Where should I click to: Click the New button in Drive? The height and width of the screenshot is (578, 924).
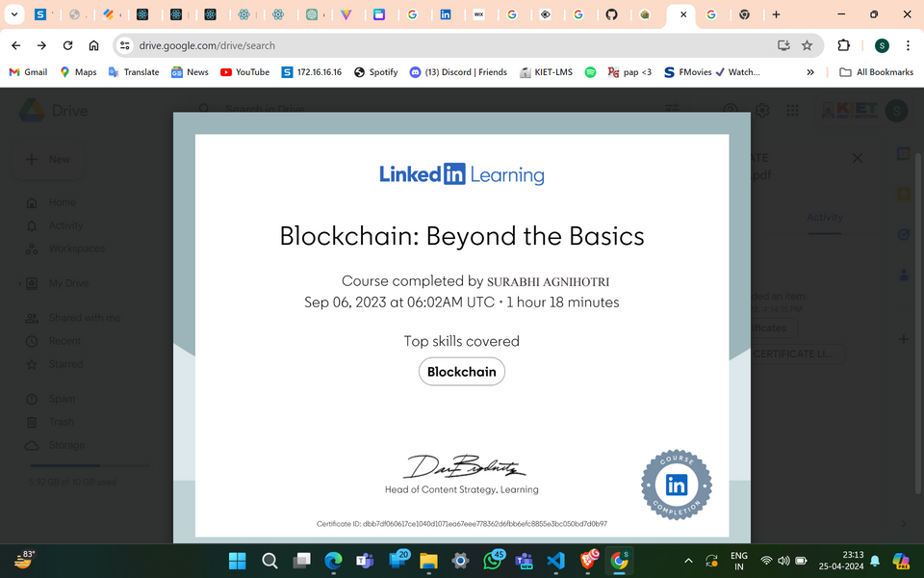pyautogui.click(x=48, y=159)
